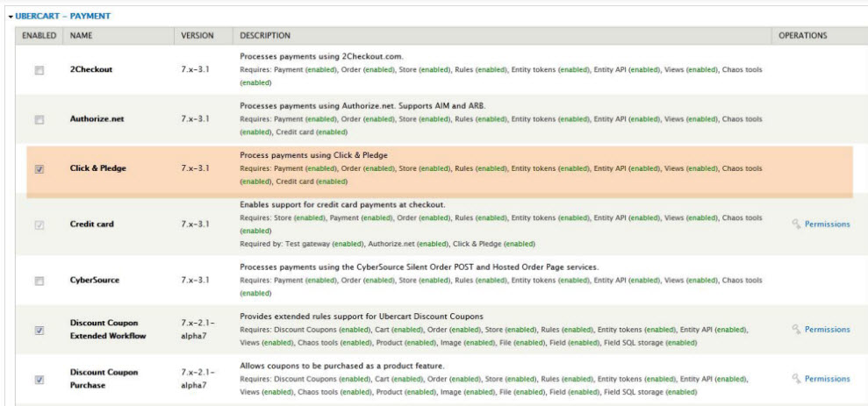Screen dimensions: 868x406
Task: Click key icon beside Credit card Permissions
Action: [797, 224]
